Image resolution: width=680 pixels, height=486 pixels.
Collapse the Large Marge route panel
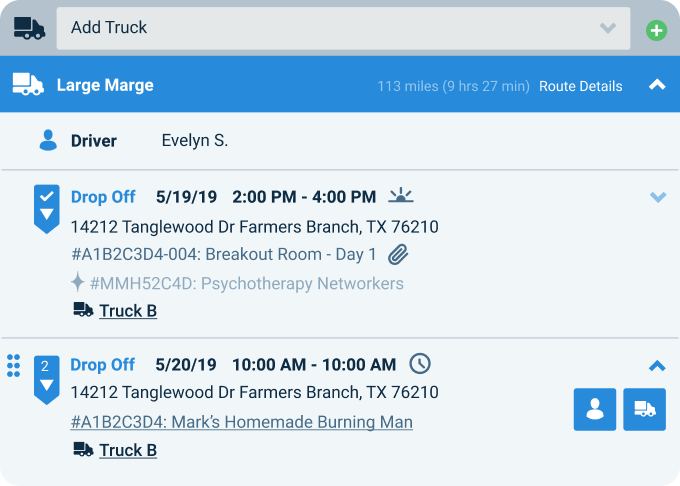coord(657,85)
